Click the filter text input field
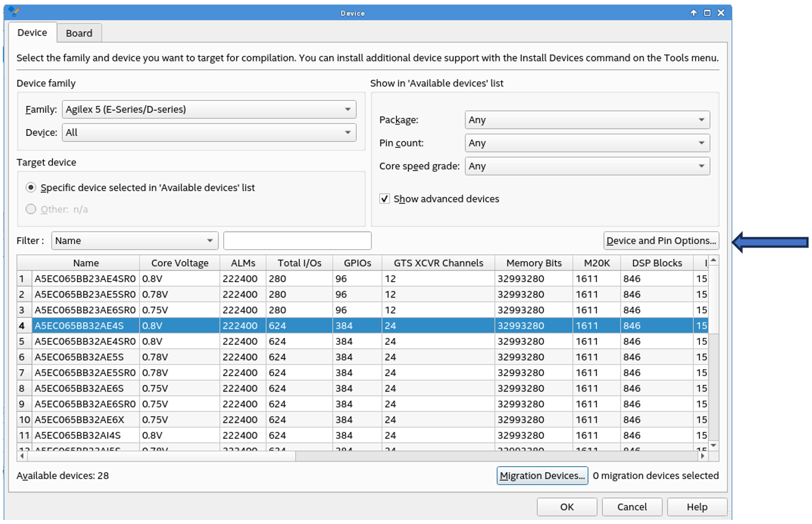The image size is (812, 524). click(297, 241)
